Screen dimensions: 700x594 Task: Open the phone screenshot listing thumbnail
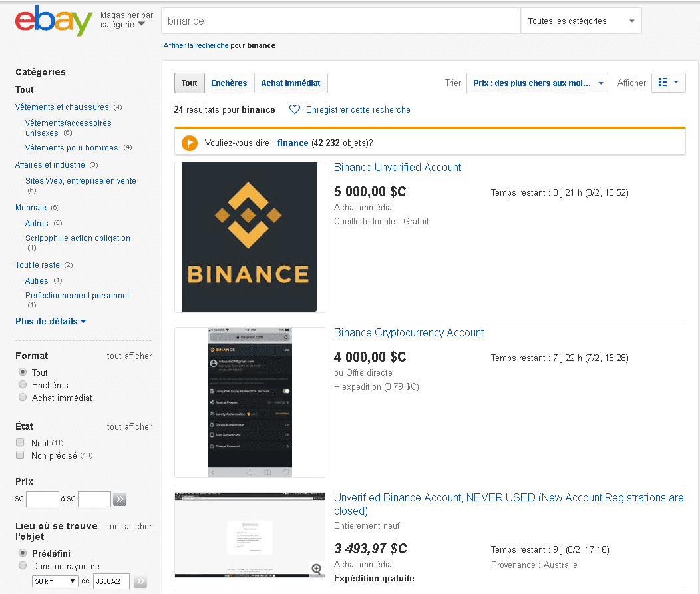coord(250,402)
